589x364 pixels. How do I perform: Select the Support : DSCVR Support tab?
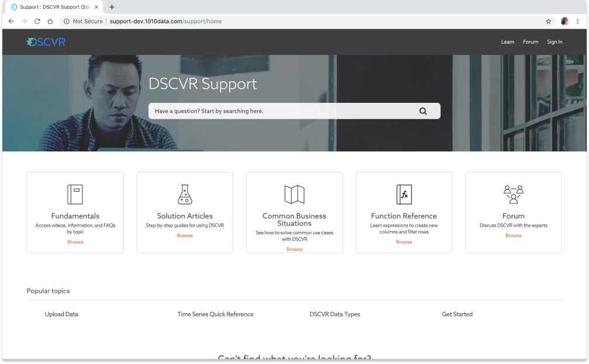[54, 7]
